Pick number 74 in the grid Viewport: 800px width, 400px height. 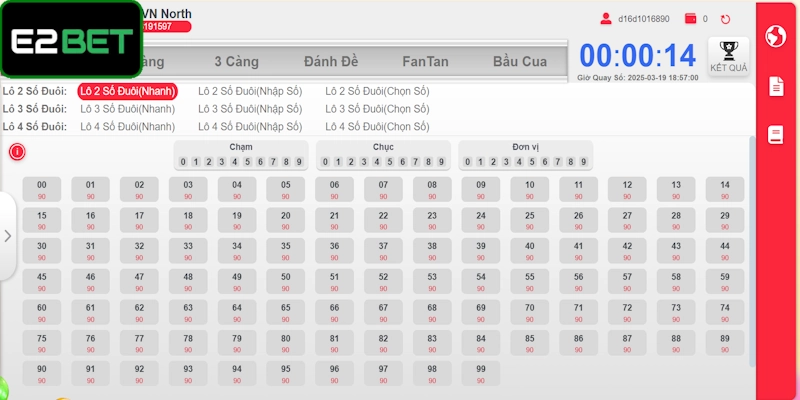click(x=725, y=312)
